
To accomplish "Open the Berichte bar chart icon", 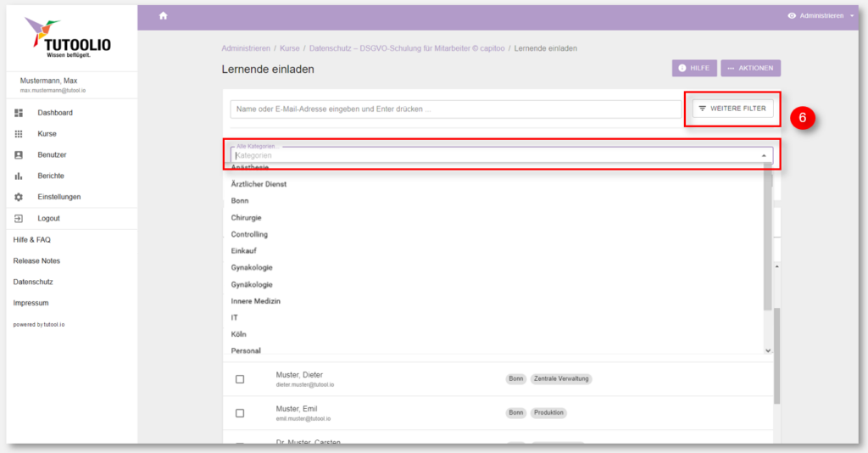I will (x=19, y=176).
